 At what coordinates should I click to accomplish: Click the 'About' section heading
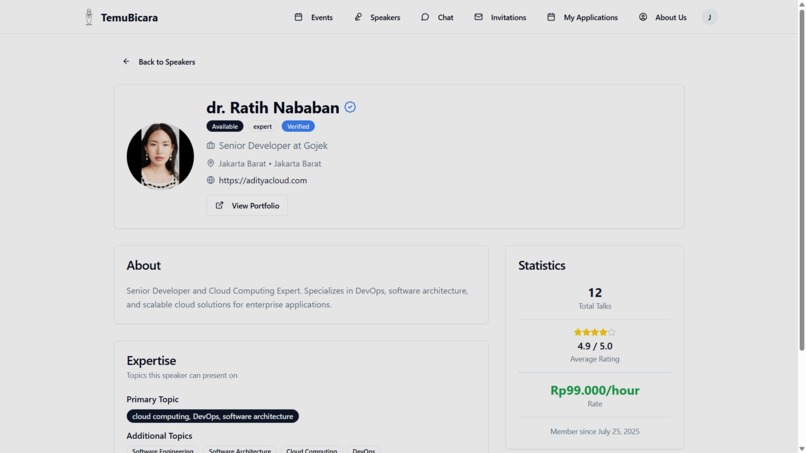click(x=143, y=265)
